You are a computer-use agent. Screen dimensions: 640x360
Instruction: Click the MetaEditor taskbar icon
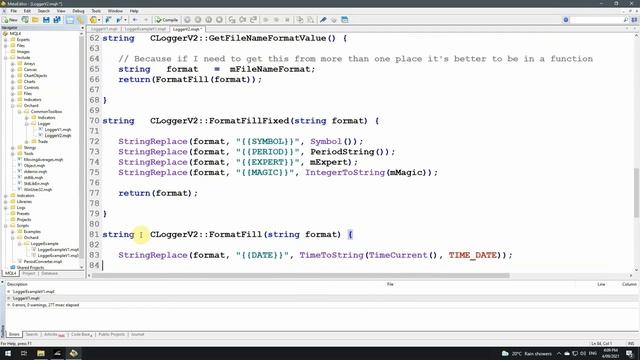point(73,353)
